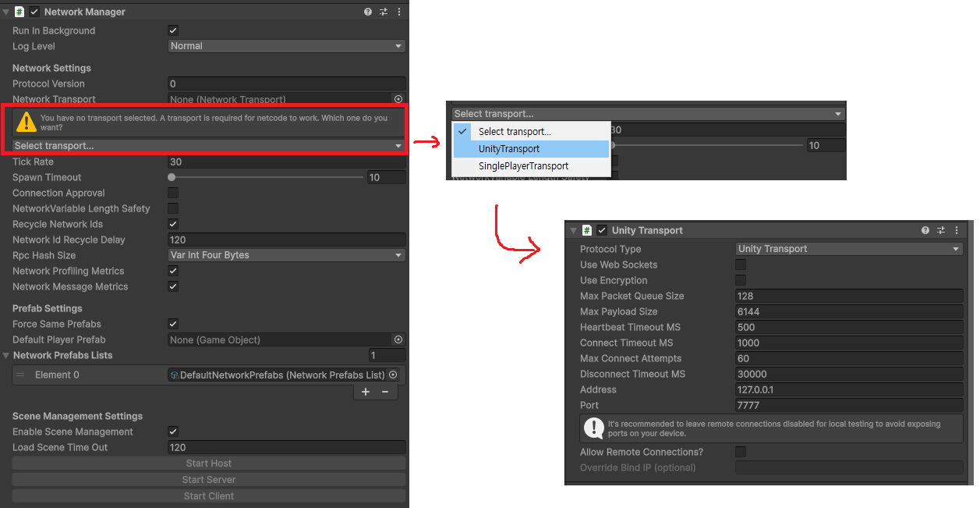Open Unity Transport help reference icon
This screenshot has height=508, width=980.
click(x=925, y=230)
